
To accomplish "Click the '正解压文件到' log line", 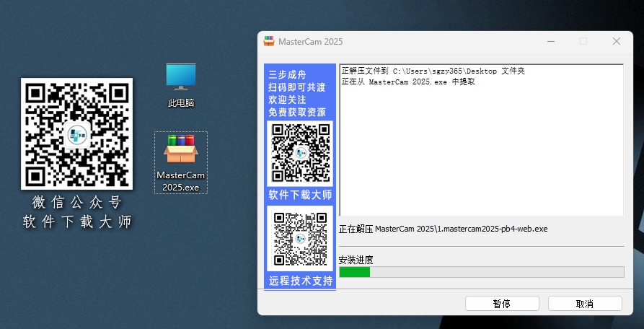I will click(433, 71).
